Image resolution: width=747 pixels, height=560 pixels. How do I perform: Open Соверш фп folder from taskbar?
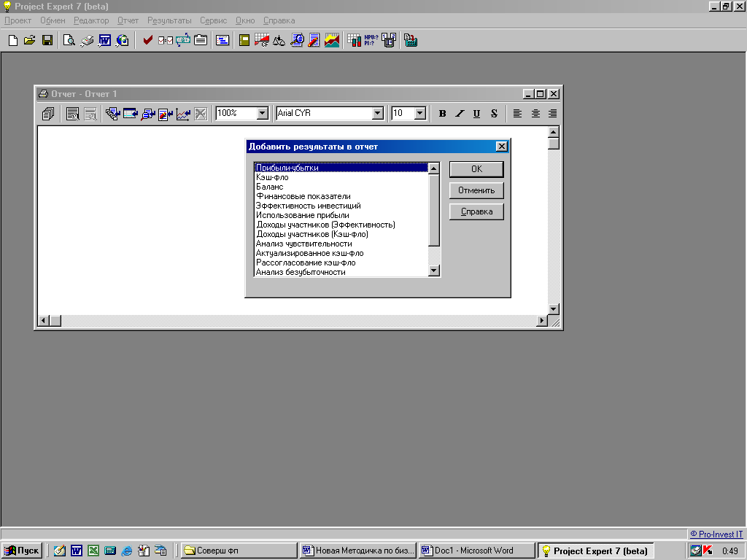point(239,551)
